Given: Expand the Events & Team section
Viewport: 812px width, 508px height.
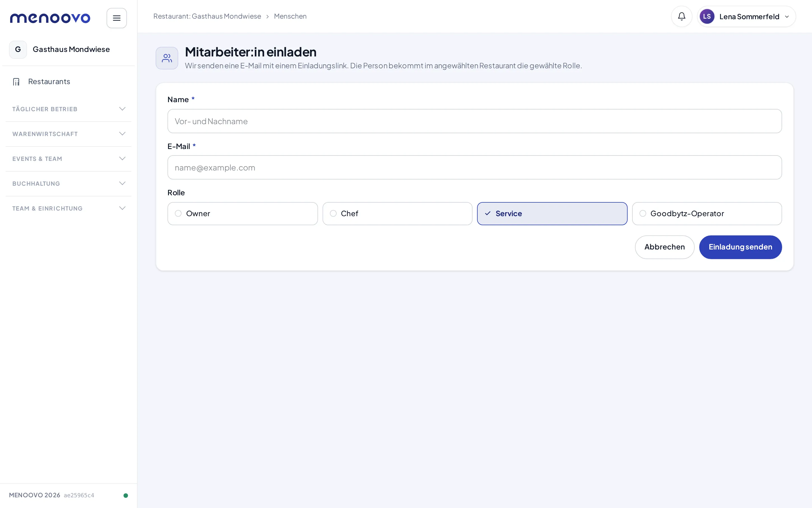Looking at the screenshot, I should (x=69, y=159).
